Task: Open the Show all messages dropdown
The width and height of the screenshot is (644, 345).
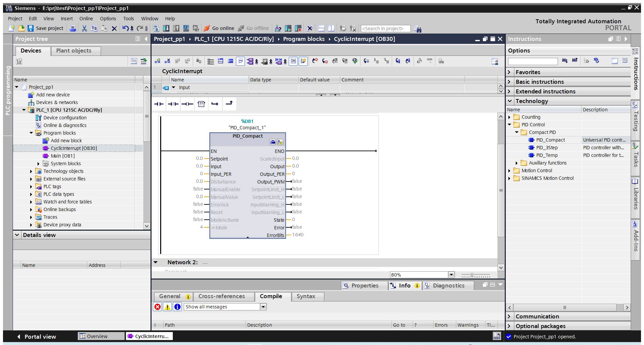Action: 263,307
